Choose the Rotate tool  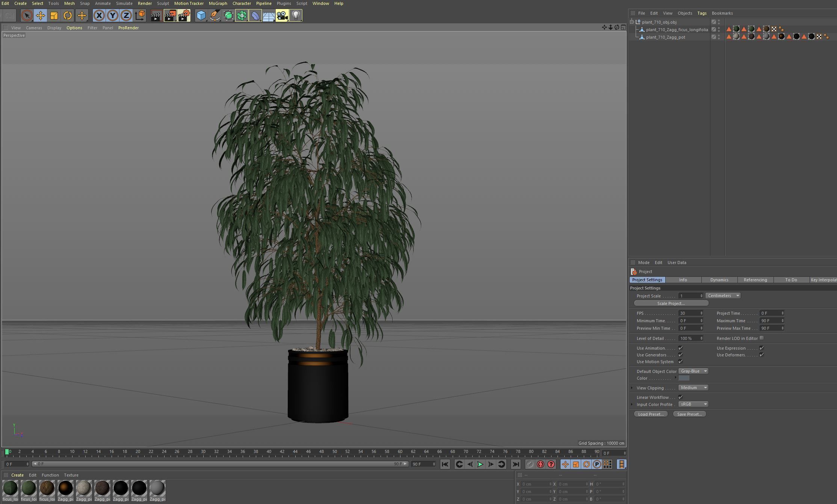tap(68, 15)
